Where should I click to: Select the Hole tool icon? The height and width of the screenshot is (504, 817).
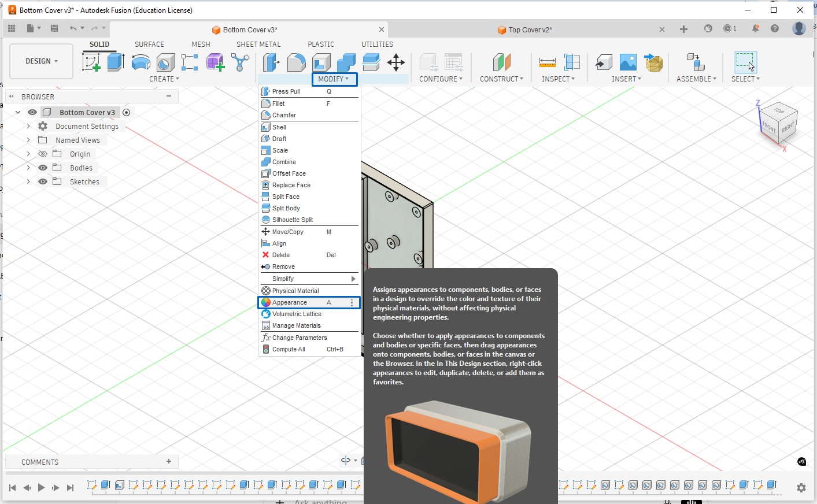165,62
